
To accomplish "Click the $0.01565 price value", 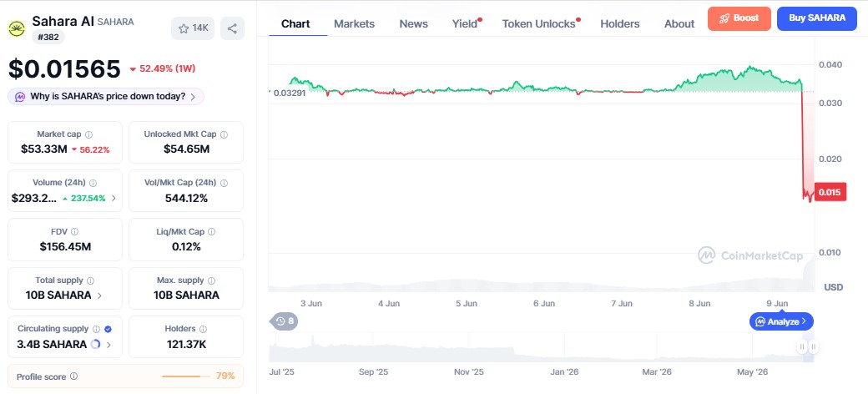I will (x=64, y=68).
